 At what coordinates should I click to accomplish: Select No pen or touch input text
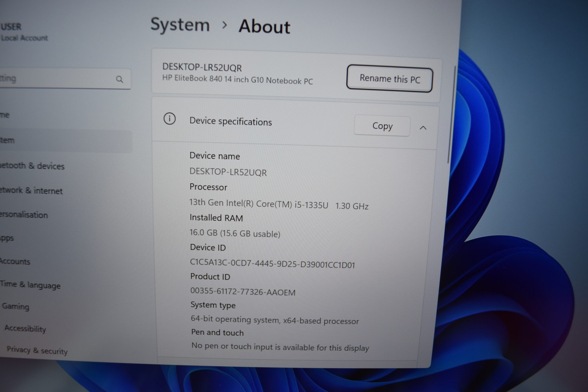tap(280, 347)
